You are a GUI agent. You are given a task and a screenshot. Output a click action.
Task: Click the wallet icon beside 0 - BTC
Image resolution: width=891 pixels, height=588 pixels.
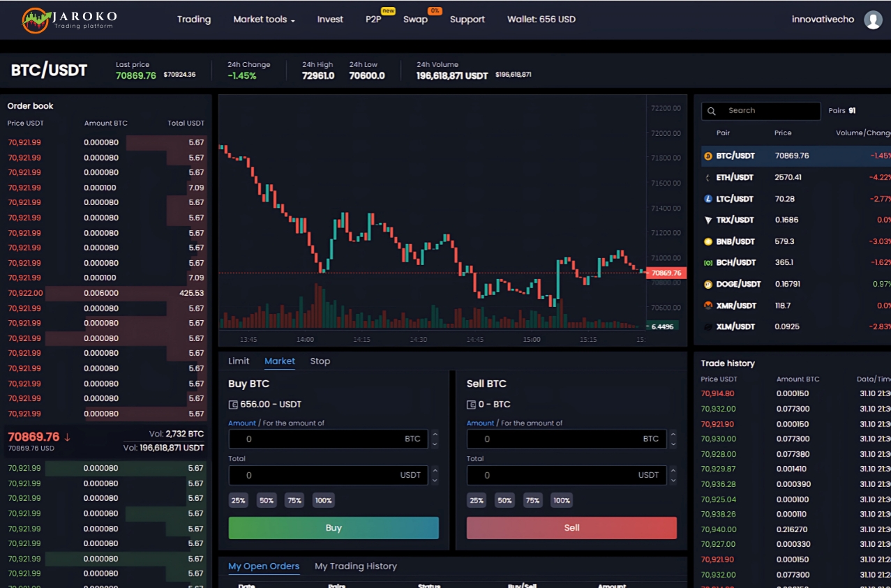[x=471, y=405]
